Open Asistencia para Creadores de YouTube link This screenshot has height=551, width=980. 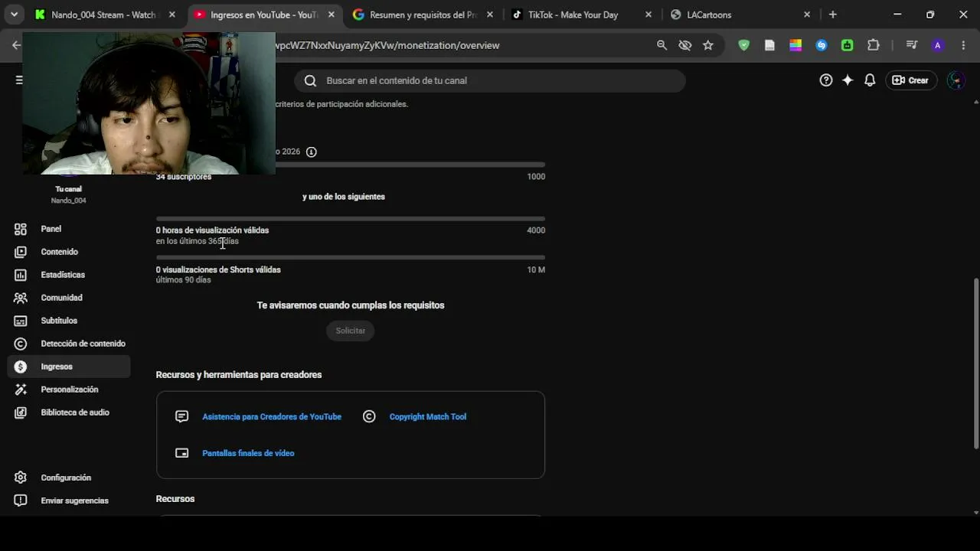[272, 417]
